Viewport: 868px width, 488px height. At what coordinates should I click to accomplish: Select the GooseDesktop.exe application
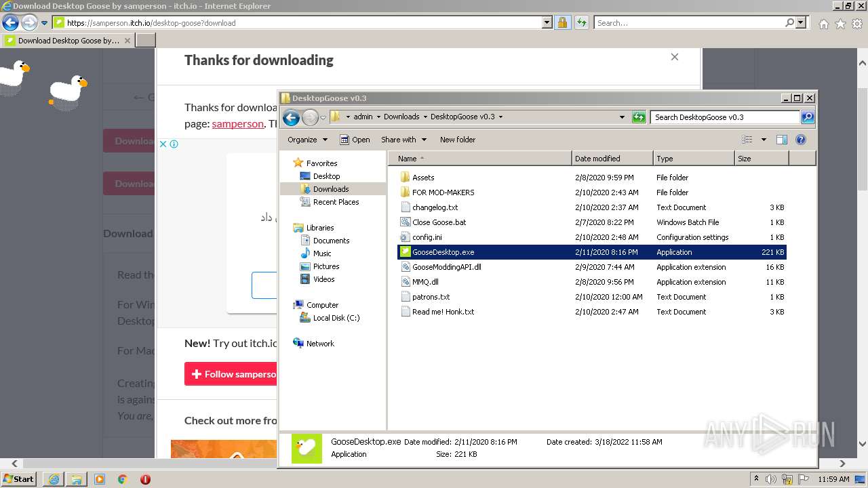(591, 252)
